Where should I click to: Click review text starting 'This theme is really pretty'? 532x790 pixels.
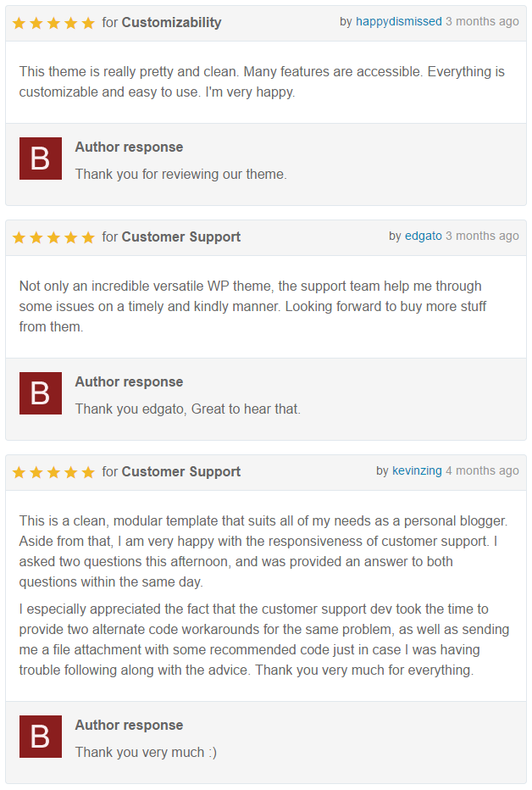point(262,81)
